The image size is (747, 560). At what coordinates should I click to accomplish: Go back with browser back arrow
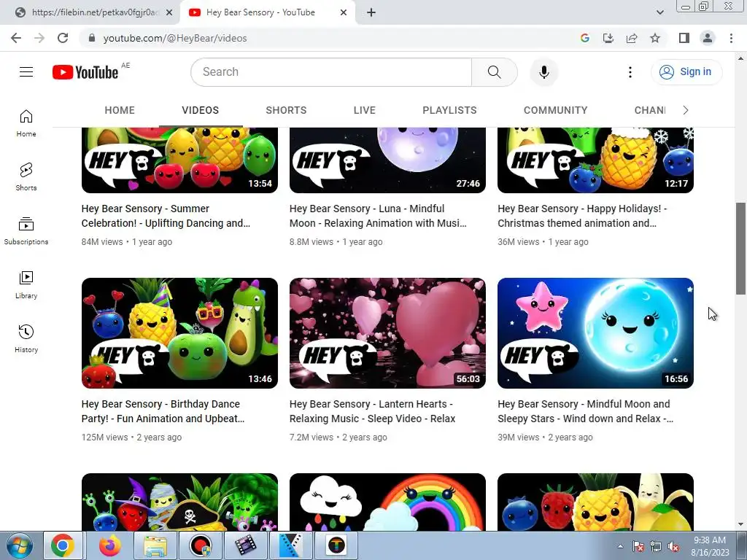[16, 38]
